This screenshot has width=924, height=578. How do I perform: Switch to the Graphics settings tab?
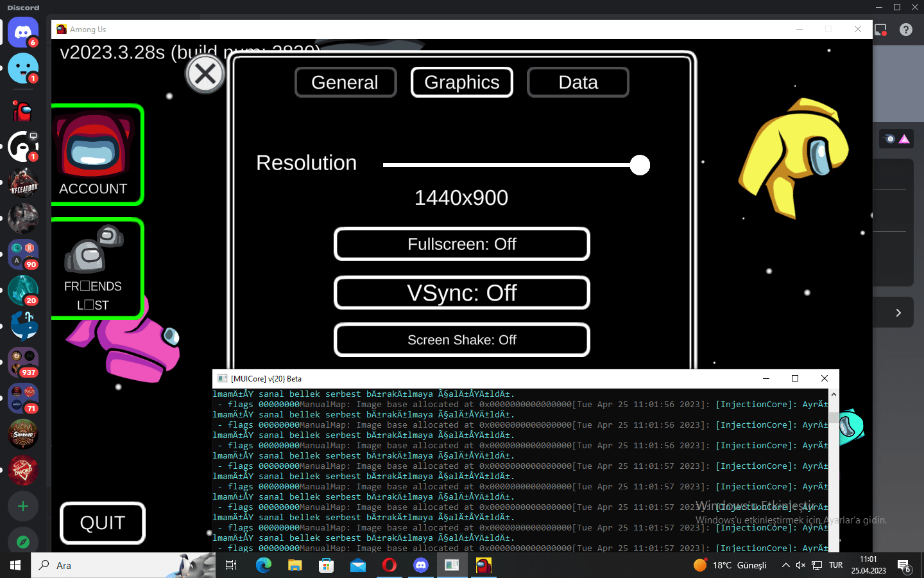pos(462,82)
